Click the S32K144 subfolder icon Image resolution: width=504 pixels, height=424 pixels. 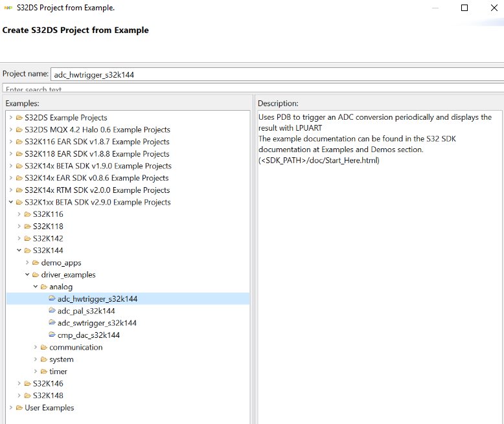28,251
